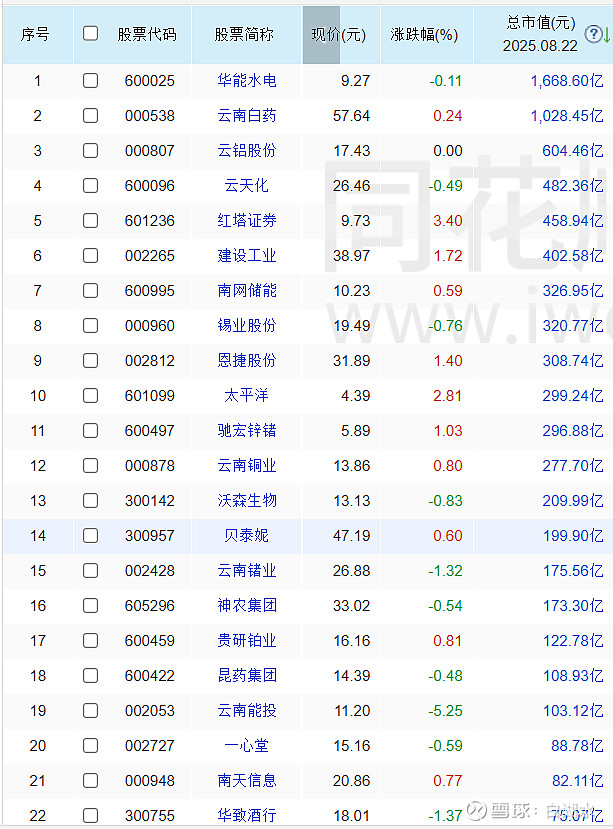Open the 驰宏锌锗 stock link
The height and width of the screenshot is (829, 613).
pyautogui.click(x=247, y=430)
